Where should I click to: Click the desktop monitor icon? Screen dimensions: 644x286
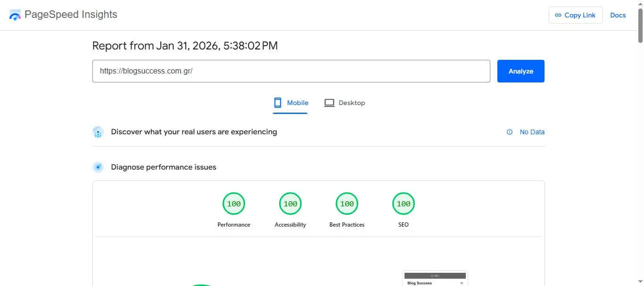click(329, 102)
